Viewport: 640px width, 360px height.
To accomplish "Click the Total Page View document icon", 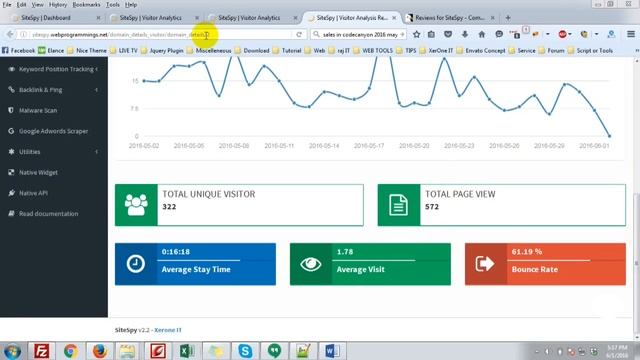I will 399,205.
